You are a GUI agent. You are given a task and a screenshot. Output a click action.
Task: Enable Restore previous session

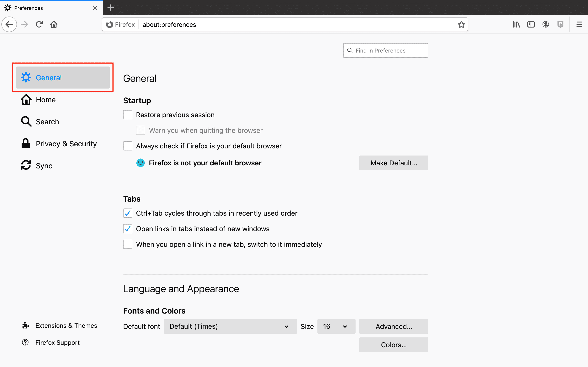[x=127, y=114]
